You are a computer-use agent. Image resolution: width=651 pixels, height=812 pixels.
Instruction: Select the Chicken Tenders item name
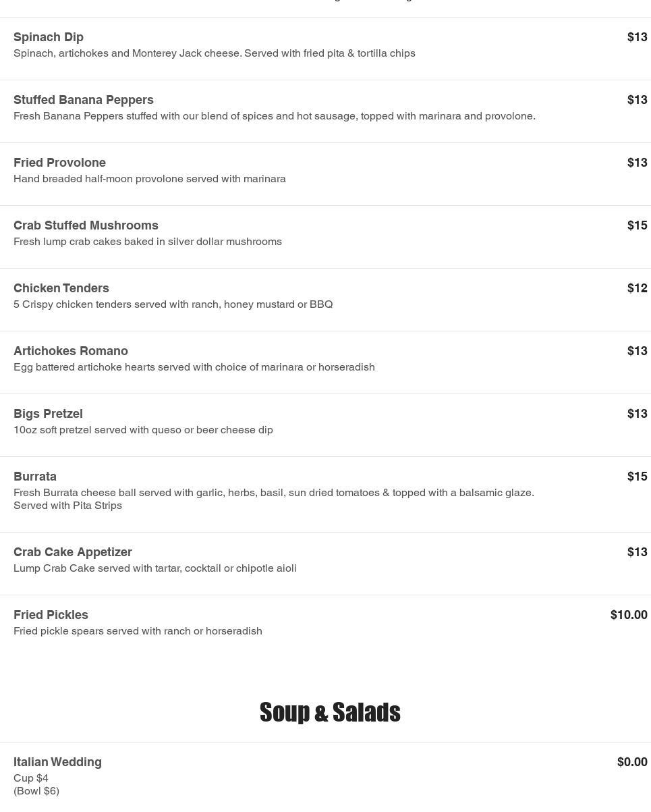pos(61,288)
